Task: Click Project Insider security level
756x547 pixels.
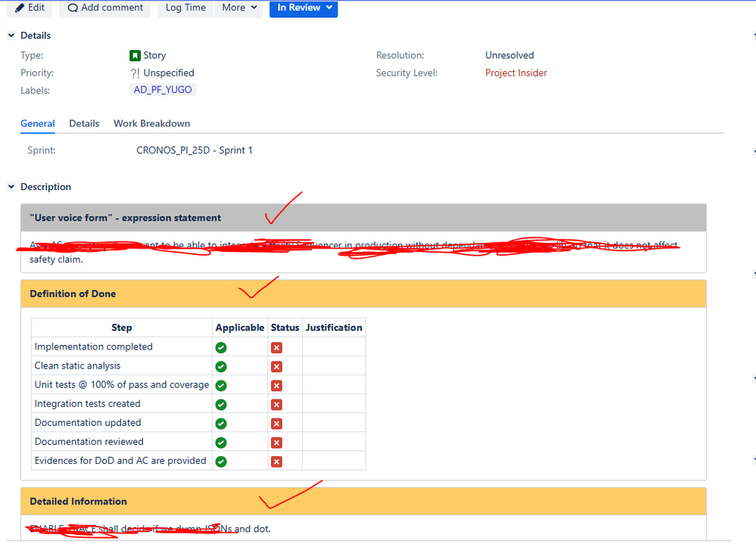Action: pos(516,73)
